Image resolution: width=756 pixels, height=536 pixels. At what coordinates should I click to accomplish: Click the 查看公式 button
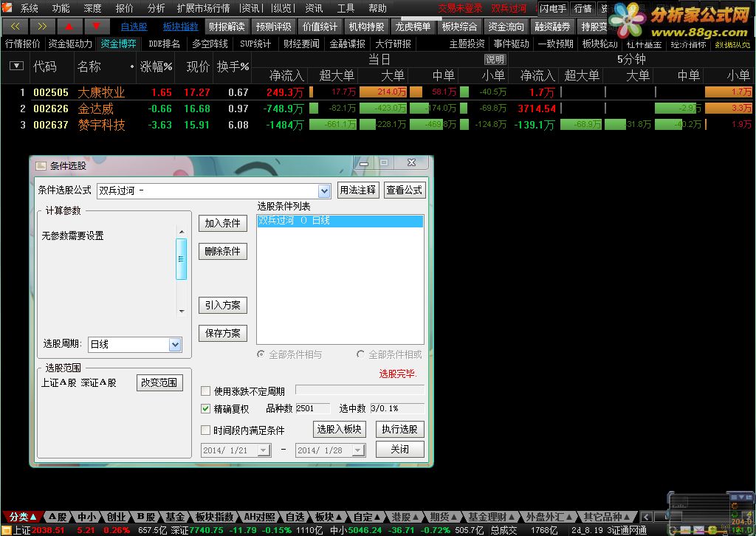[x=404, y=190]
